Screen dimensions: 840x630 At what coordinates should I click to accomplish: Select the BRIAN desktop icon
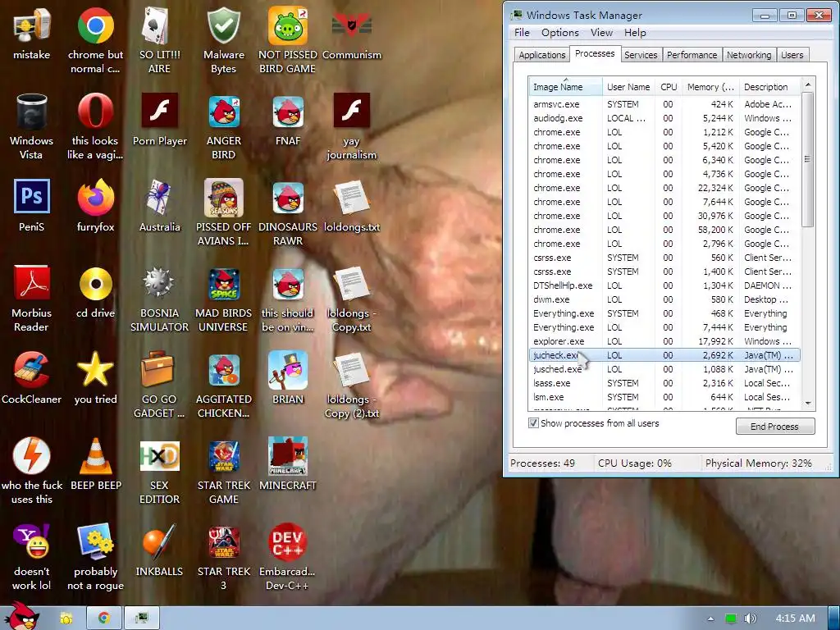(288, 378)
